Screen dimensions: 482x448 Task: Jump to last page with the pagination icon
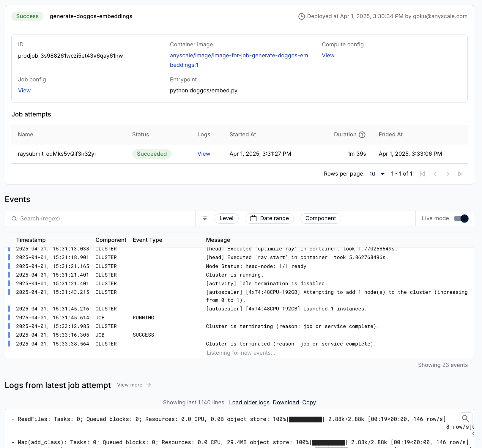click(x=460, y=174)
